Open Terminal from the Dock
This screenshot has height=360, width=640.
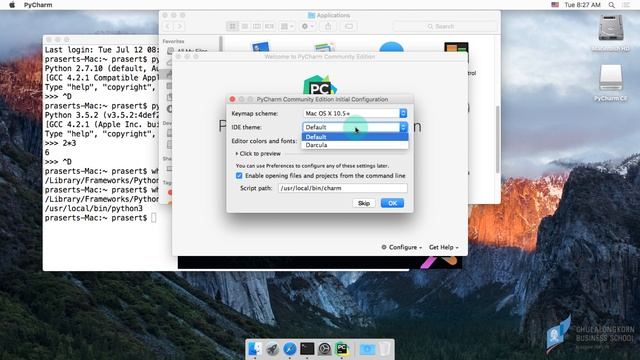coord(307,349)
